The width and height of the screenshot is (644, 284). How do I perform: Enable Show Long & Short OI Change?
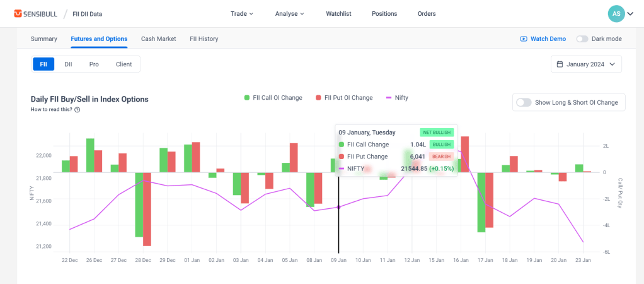click(524, 102)
